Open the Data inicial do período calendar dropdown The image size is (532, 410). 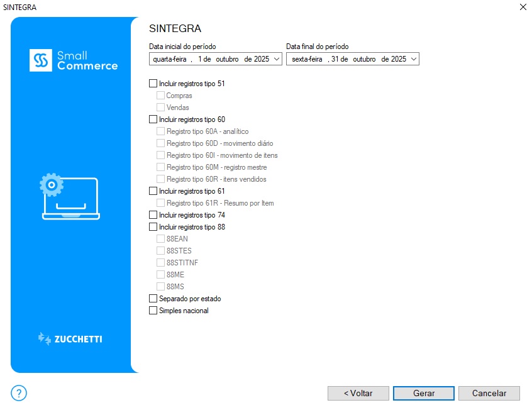click(x=277, y=59)
